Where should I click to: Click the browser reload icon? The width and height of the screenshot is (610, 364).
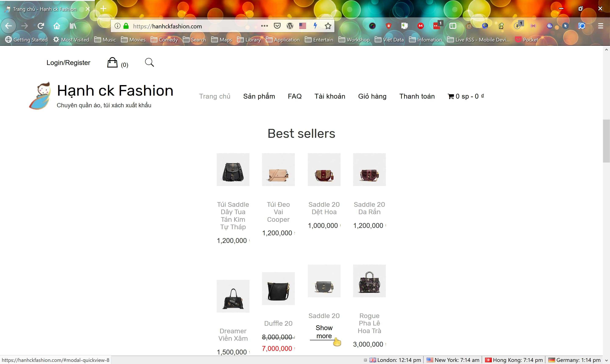click(x=41, y=26)
